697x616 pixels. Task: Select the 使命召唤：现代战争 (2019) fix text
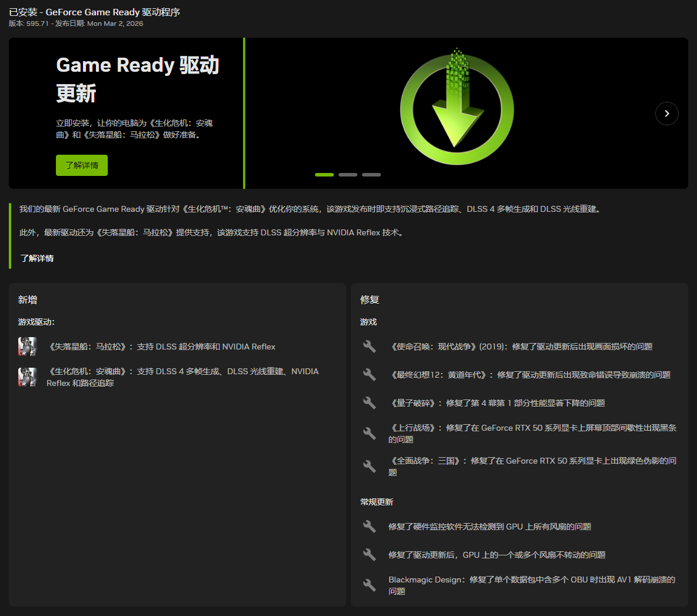[x=520, y=347]
